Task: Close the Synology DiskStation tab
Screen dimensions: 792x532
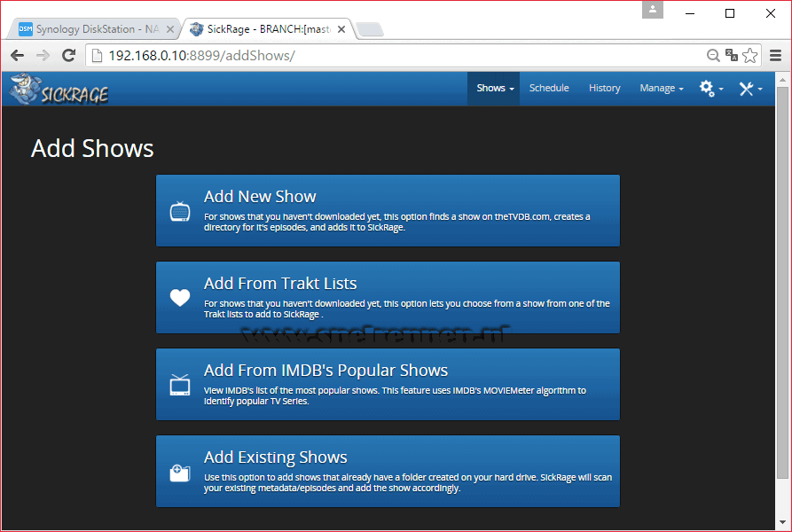Action: point(170,29)
